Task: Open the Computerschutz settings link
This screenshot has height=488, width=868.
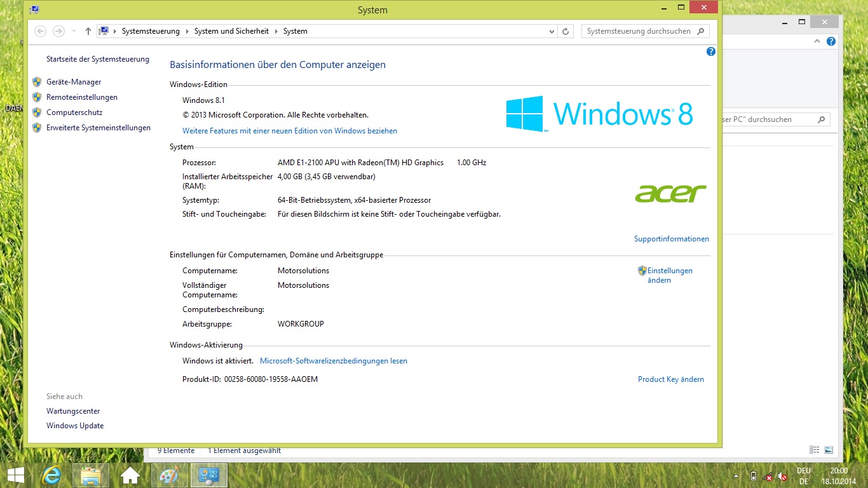Action: coord(74,112)
